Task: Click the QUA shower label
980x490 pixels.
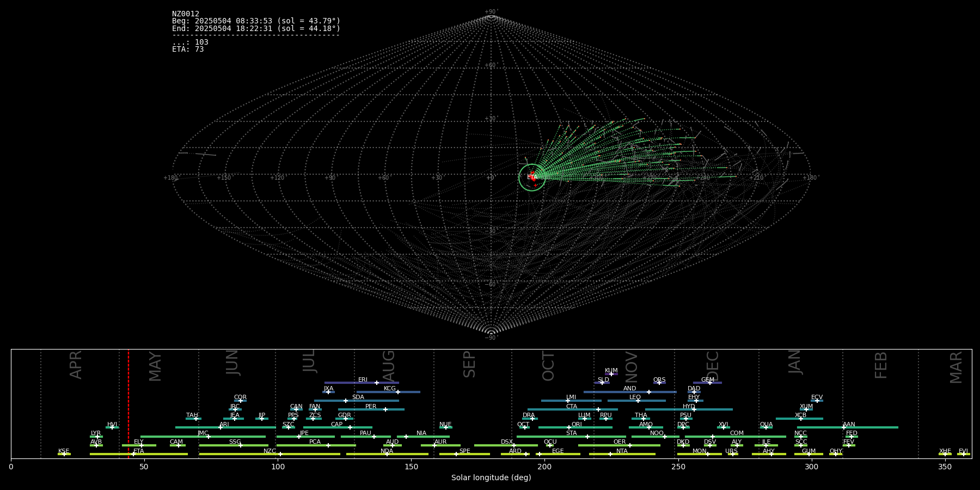Action: pos(766,424)
